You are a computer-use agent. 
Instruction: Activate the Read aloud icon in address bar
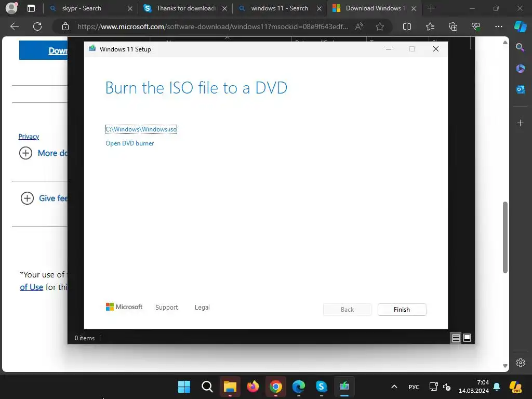pos(359,26)
